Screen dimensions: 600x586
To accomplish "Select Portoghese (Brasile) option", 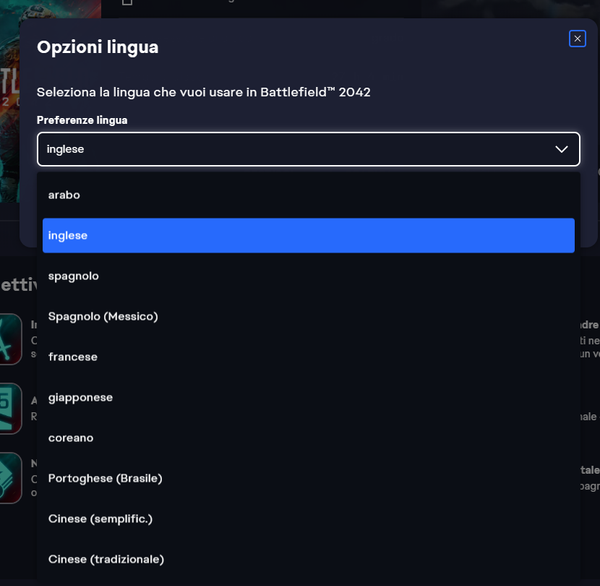I will point(105,479).
